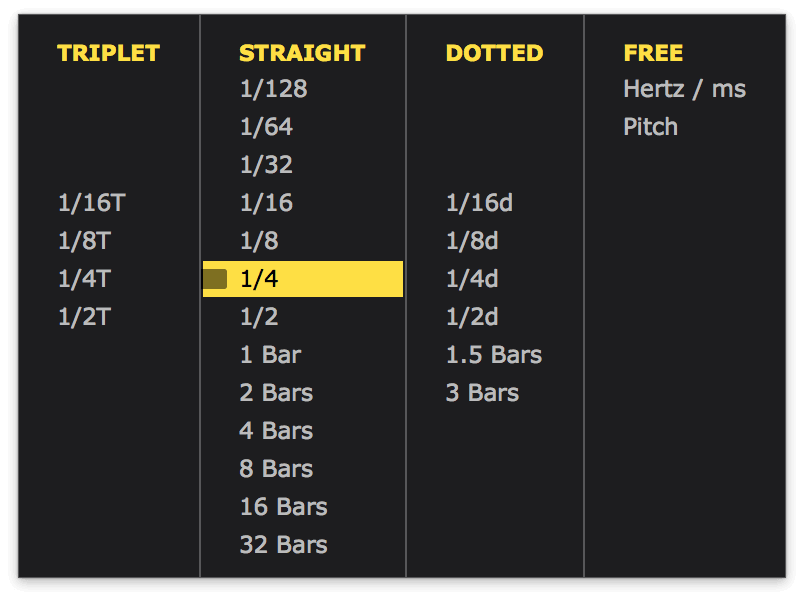Click the checkmark square beside 1/4
Viewport: 804px width, 600px height.
(x=215, y=280)
